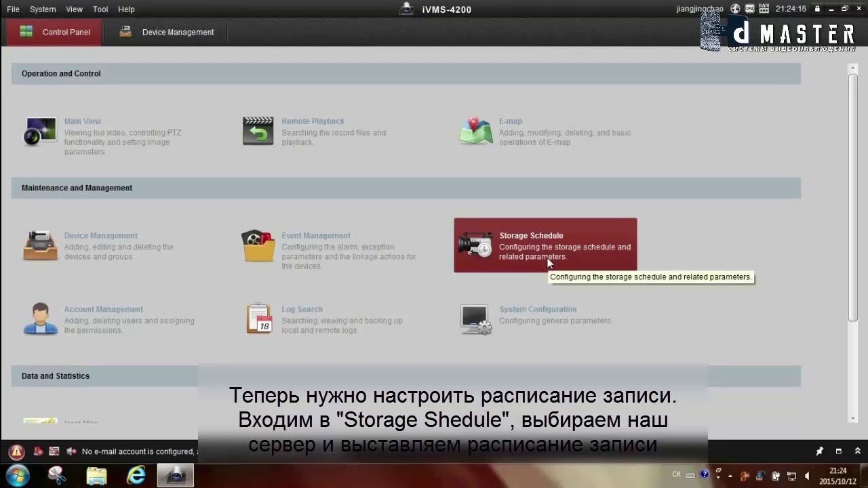
Task: Click the lock icon in title bar
Action: (818, 9)
